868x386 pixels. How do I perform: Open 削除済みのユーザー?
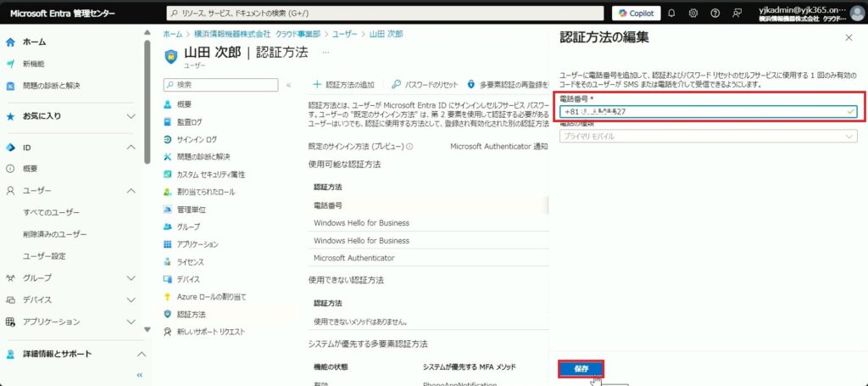pos(55,234)
